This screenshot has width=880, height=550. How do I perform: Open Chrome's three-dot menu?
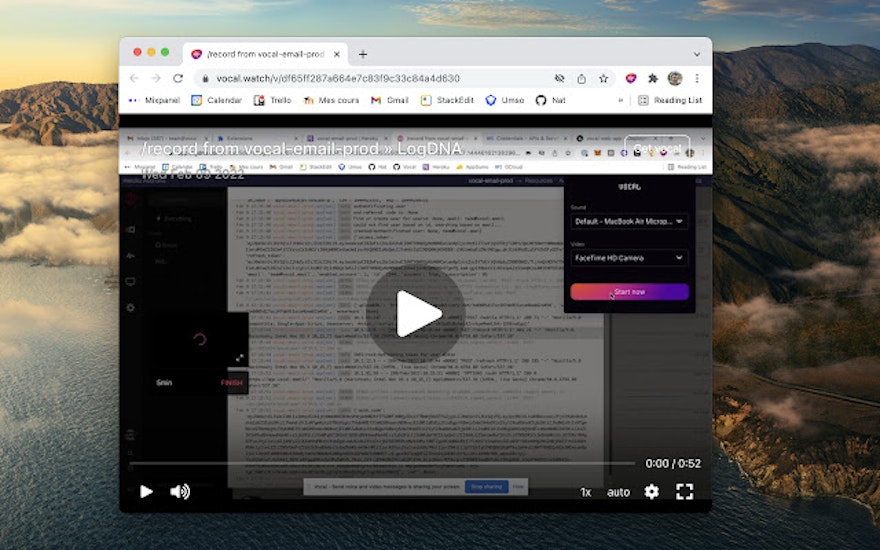click(696, 79)
